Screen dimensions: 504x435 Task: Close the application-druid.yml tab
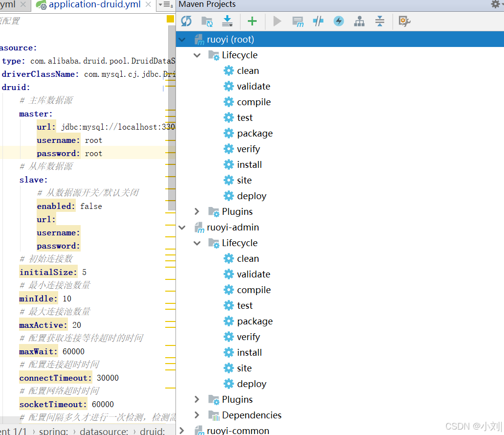tap(148, 4)
